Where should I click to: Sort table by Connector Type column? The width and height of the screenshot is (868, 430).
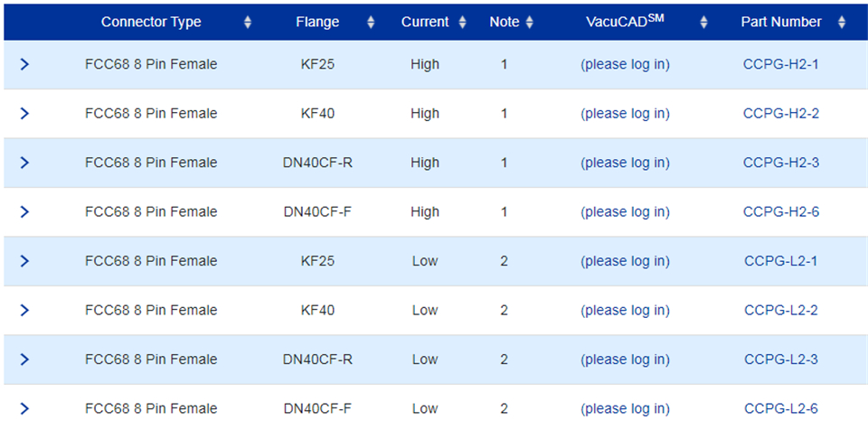[x=248, y=23]
